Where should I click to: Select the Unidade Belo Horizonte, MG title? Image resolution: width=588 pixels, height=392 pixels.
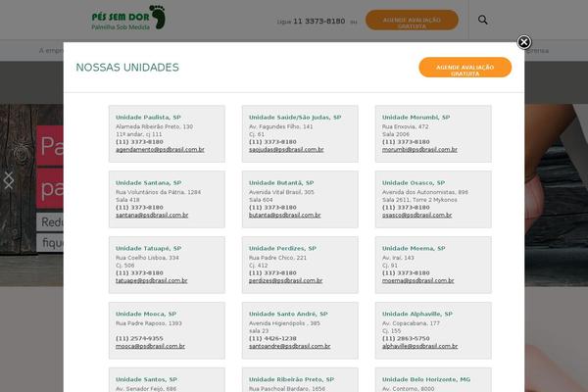pyautogui.click(x=426, y=379)
